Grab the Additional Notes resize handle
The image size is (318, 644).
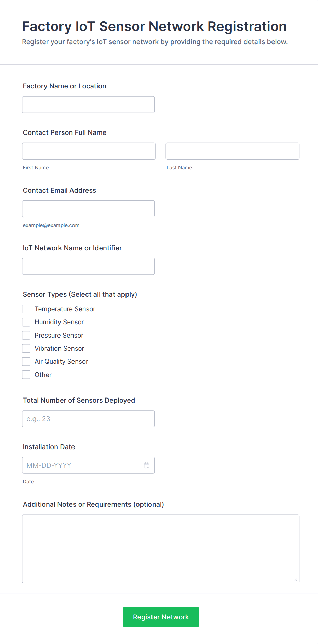tap(296, 580)
